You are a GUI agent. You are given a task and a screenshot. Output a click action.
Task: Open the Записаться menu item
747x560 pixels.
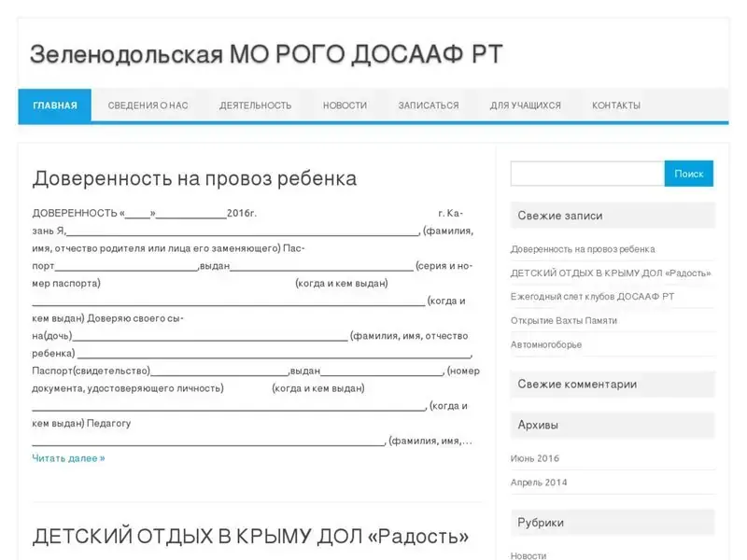[x=428, y=105]
